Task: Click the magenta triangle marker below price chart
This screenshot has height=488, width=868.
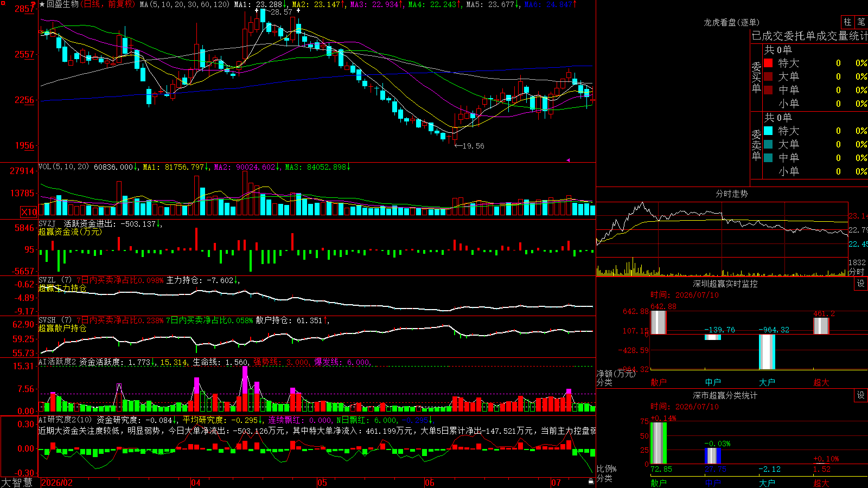Action: [568, 160]
